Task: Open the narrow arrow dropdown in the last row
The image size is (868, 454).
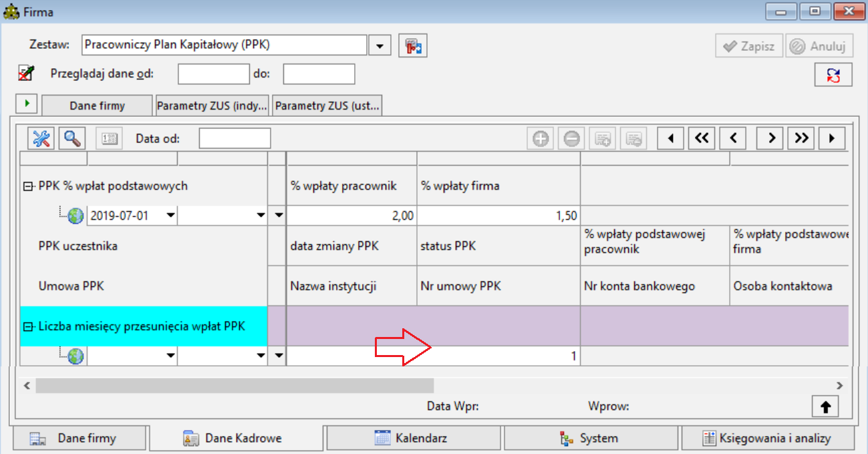Action: 279,356
